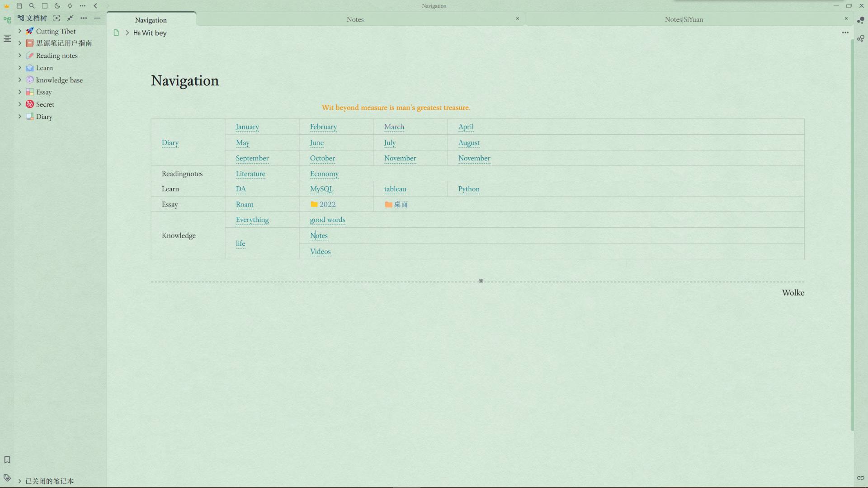The image size is (868, 488).
Task: Expand the Cutting Tibet notebook
Action: pos(19,31)
